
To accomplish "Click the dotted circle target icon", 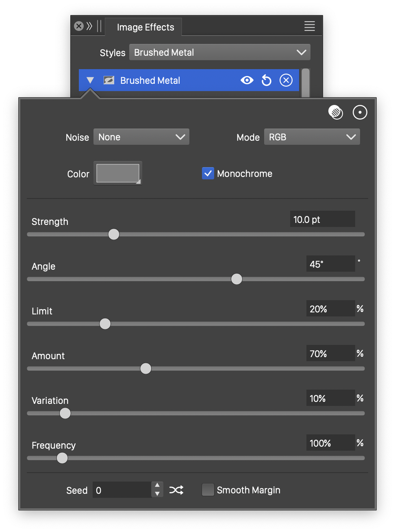I will 360,112.
